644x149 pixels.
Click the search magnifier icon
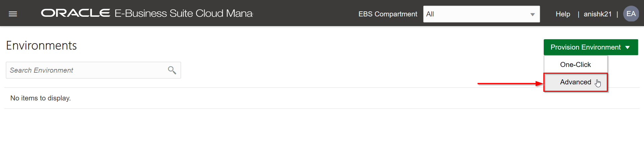pyautogui.click(x=172, y=70)
